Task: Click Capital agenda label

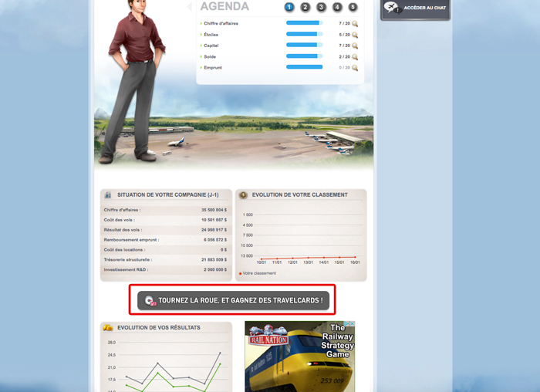Action: point(211,46)
